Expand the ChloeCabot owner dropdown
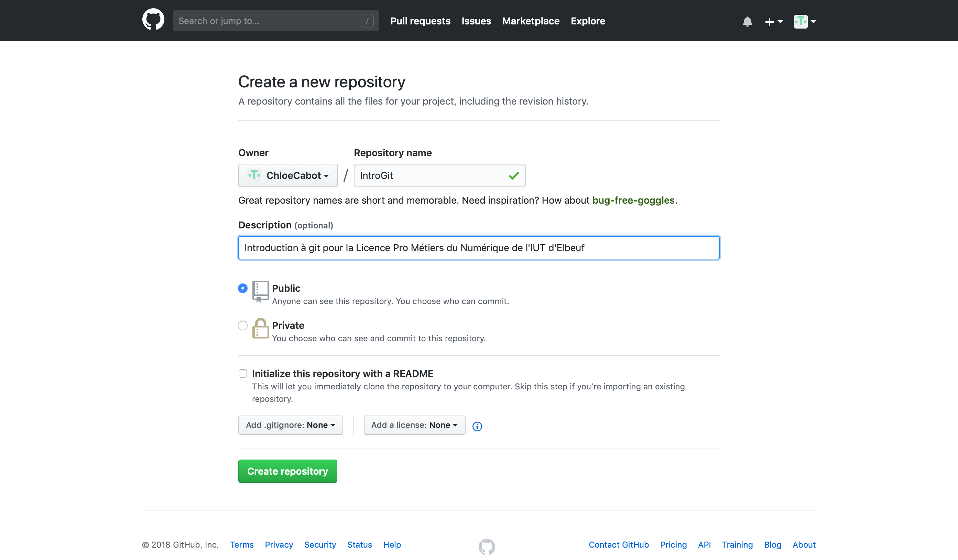 (x=286, y=175)
